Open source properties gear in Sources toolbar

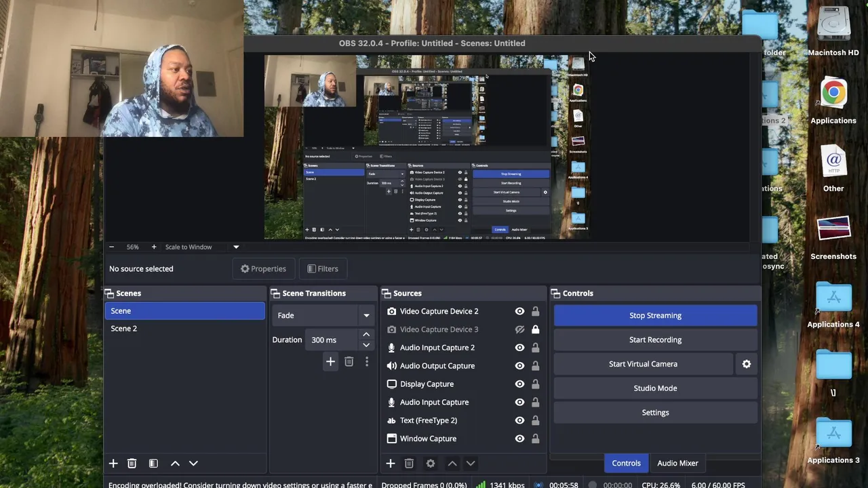pyautogui.click(x=431, y=464)
